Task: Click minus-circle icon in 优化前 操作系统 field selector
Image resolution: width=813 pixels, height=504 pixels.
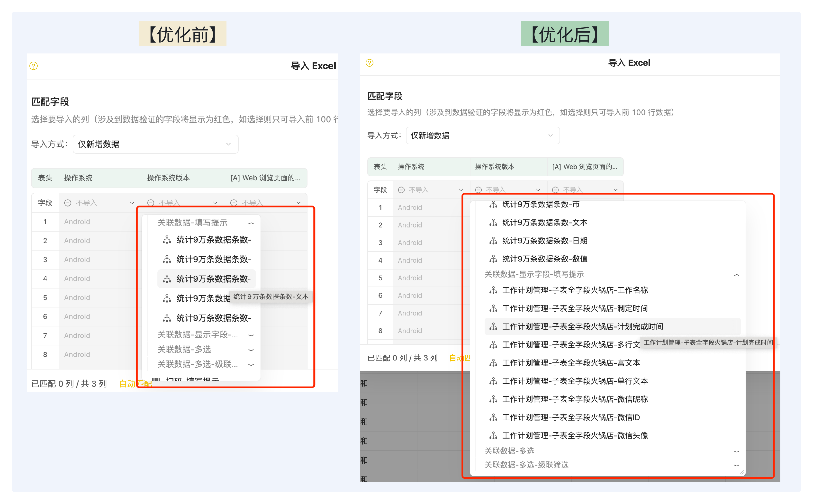Action: pos(68,203)
